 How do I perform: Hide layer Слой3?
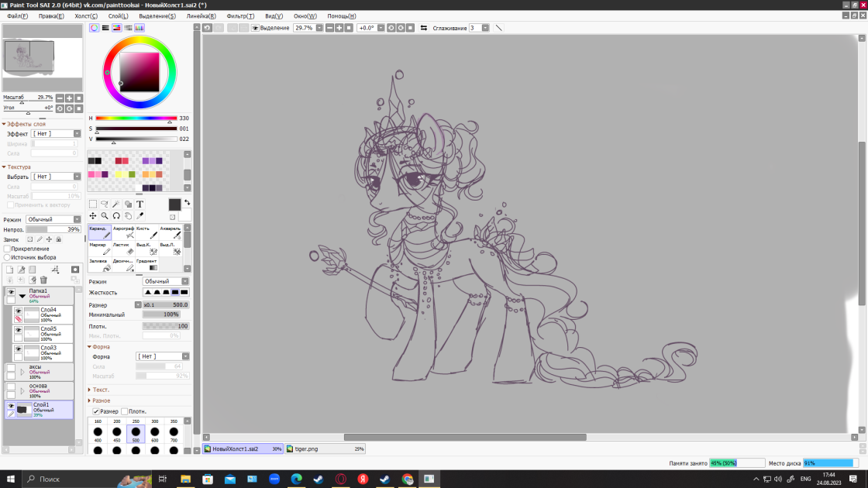point(19,349)
